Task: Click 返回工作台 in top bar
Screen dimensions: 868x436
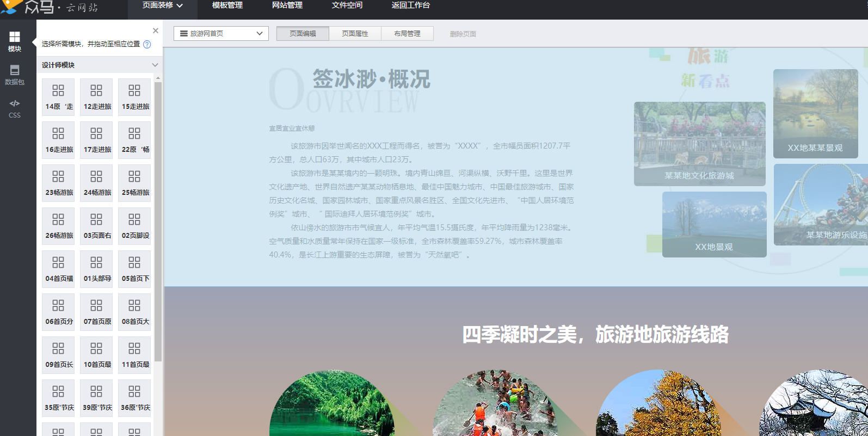Action: 411,5
